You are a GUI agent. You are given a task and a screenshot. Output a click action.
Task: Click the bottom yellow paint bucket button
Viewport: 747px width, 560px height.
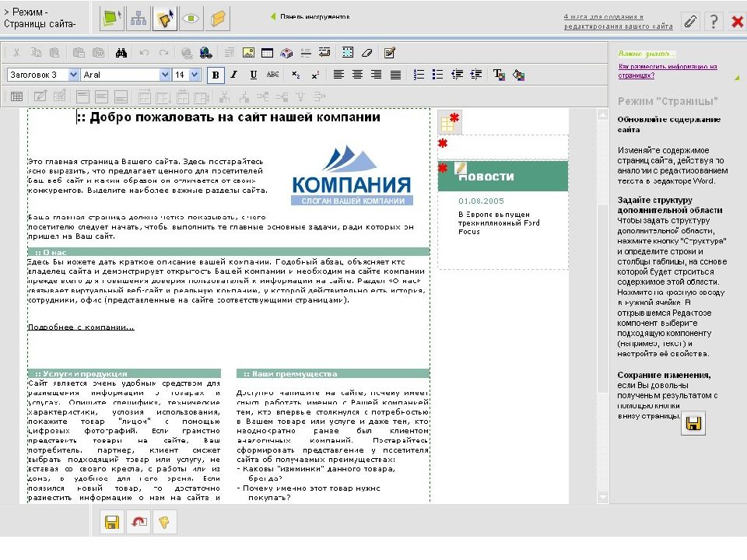pos(164,523)
